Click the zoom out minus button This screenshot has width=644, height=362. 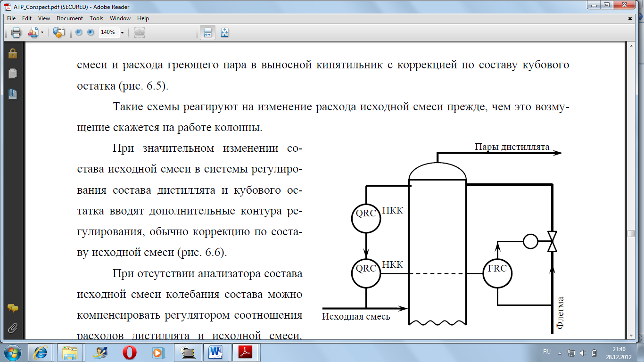[79, 33]
